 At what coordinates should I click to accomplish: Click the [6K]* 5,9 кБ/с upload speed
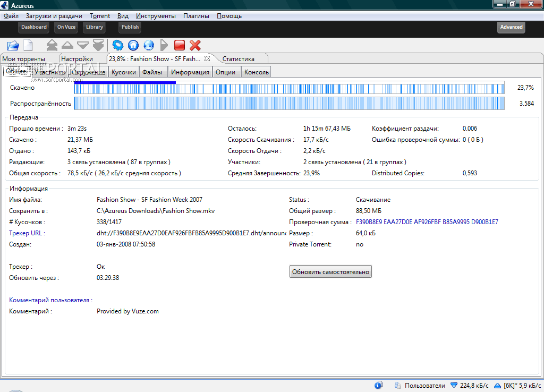522,386
